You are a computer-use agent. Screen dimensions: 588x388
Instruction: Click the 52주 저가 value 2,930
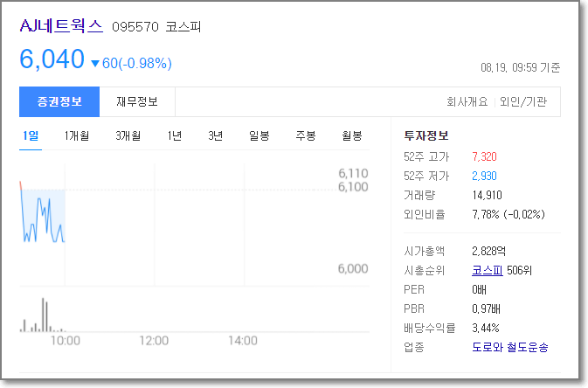(x=484, y=176)
